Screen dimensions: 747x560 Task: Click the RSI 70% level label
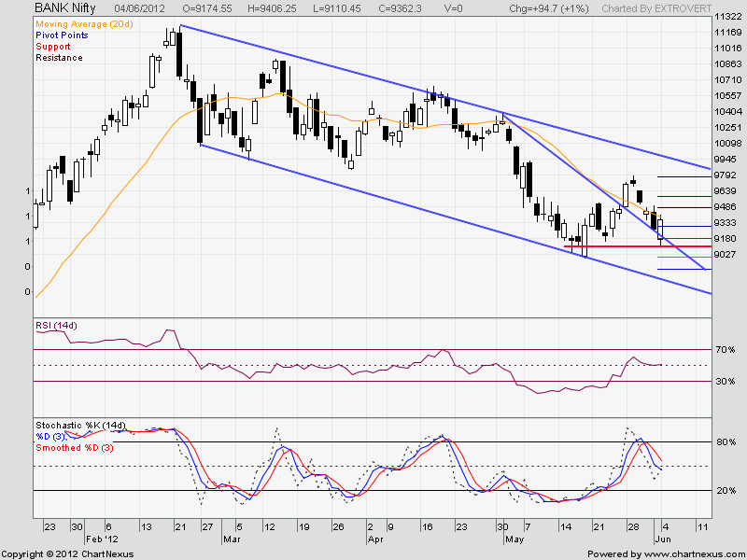pos(724,350)
